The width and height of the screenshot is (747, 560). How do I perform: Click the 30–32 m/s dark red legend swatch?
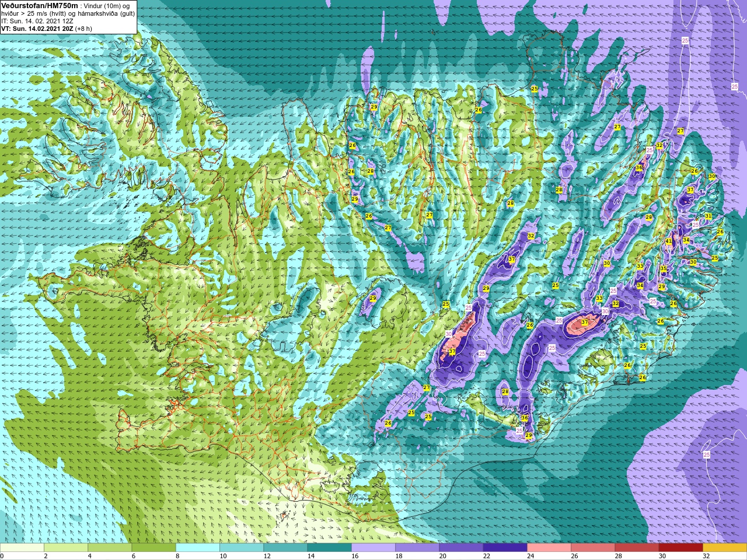click(680, 548)
